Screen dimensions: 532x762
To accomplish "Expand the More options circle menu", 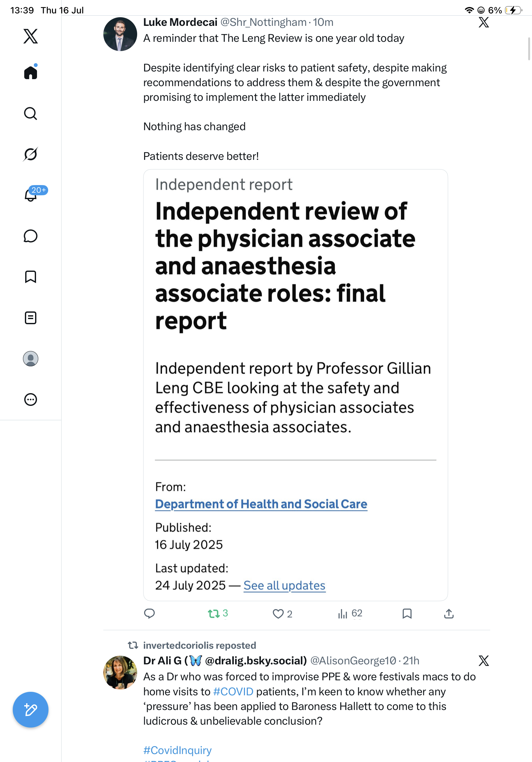I will click(31, 400).
